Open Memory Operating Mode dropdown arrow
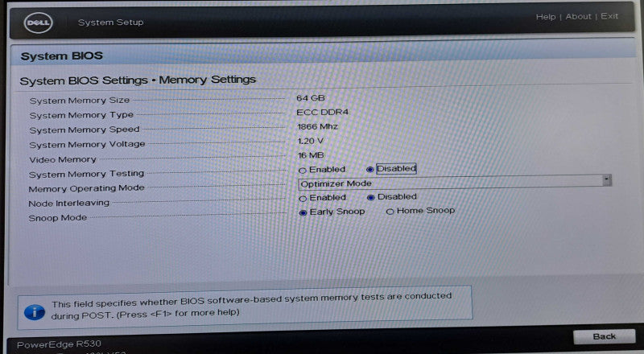 click(607, 180)
